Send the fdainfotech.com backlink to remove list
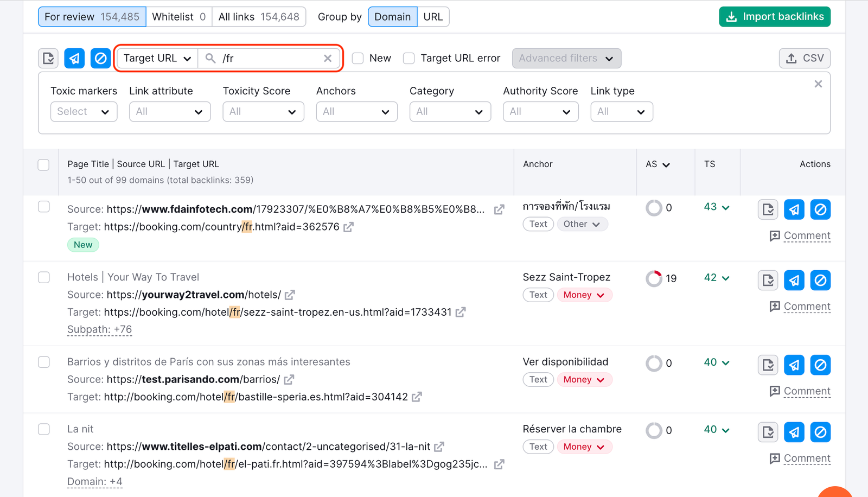Image resolution: width=868 pixels, height=497 pixels. 794,209
